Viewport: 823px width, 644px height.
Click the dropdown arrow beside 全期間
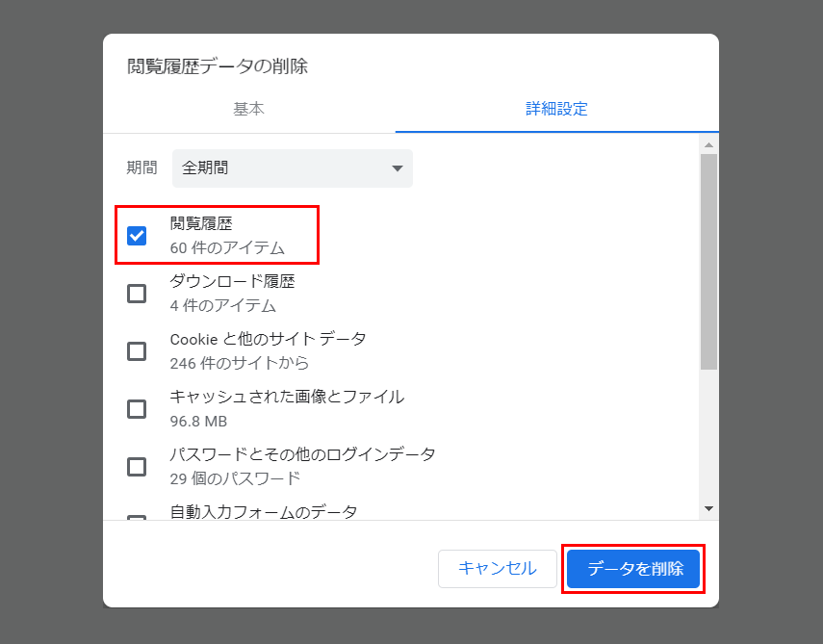[398, 168]
